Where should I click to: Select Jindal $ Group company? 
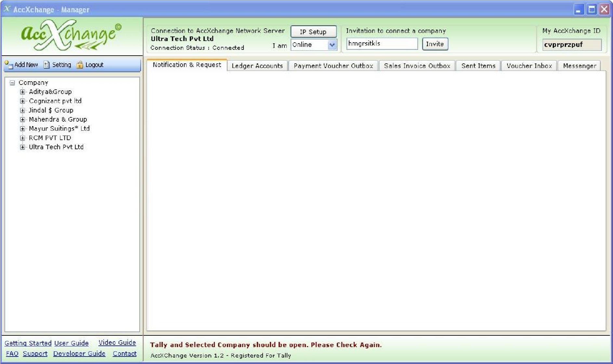[51, 110]
